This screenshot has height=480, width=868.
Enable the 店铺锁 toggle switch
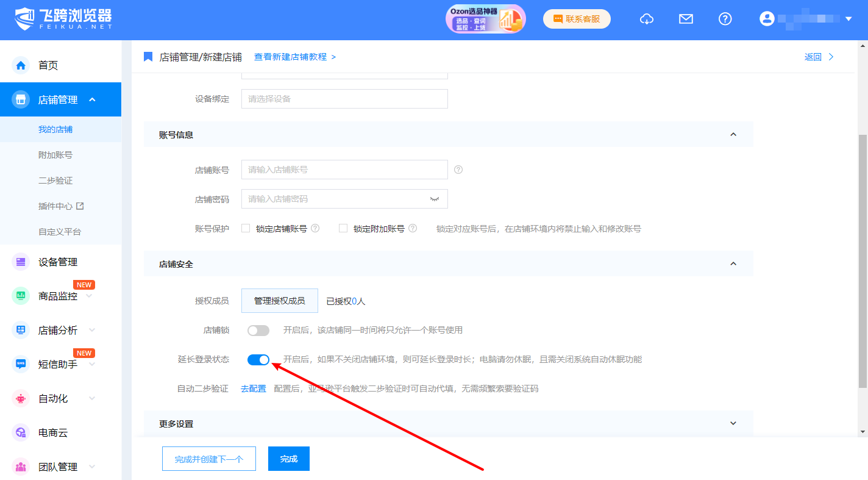258,331
